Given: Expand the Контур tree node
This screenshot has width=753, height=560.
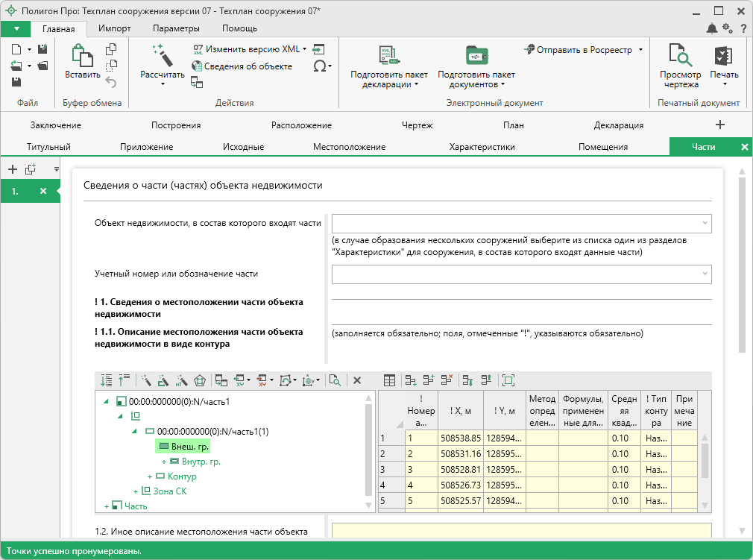Looking at the screenshot, I should 150,476.
